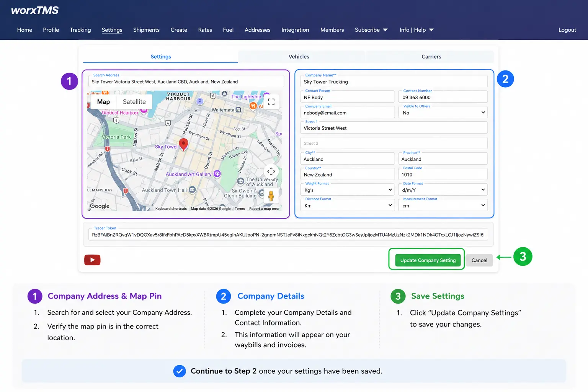Click the Contact Person field
Image resolution: width=588 pixels, height=392 pixels.
point(348,97)
